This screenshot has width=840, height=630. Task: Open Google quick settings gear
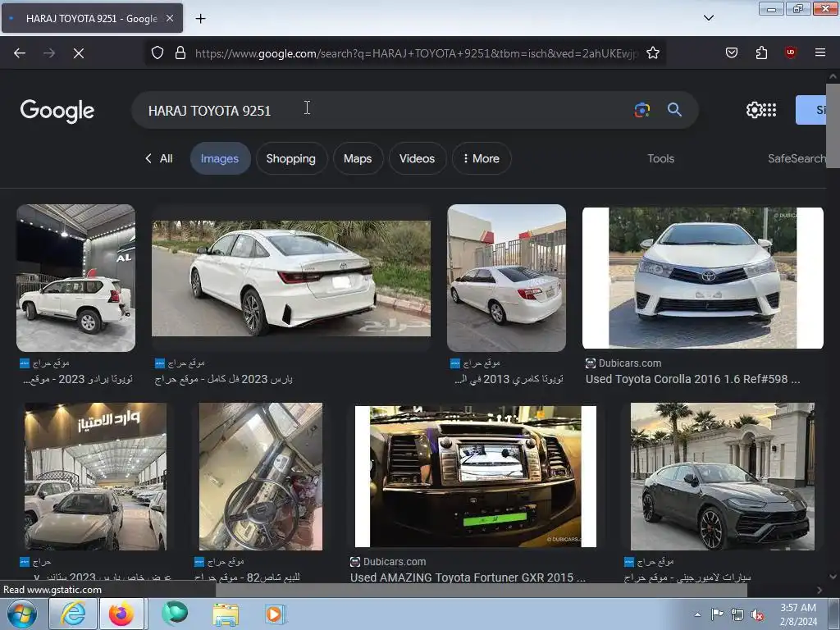tap(754, 110)
